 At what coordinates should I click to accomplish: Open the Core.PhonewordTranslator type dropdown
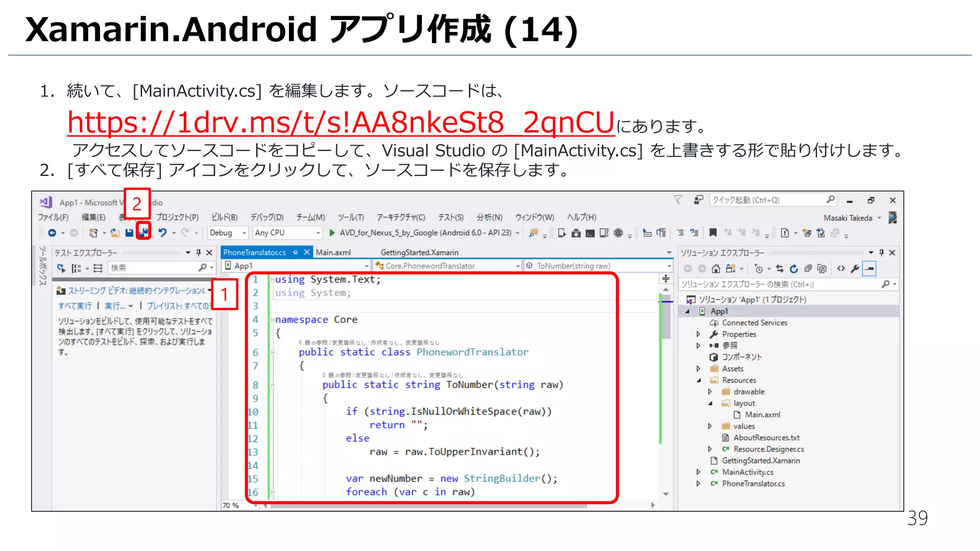pos(448,266)
